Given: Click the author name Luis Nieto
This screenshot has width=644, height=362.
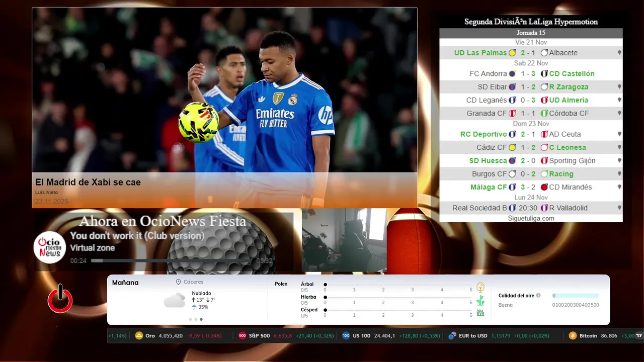Looking at the screenshot, I should (46, 193).
